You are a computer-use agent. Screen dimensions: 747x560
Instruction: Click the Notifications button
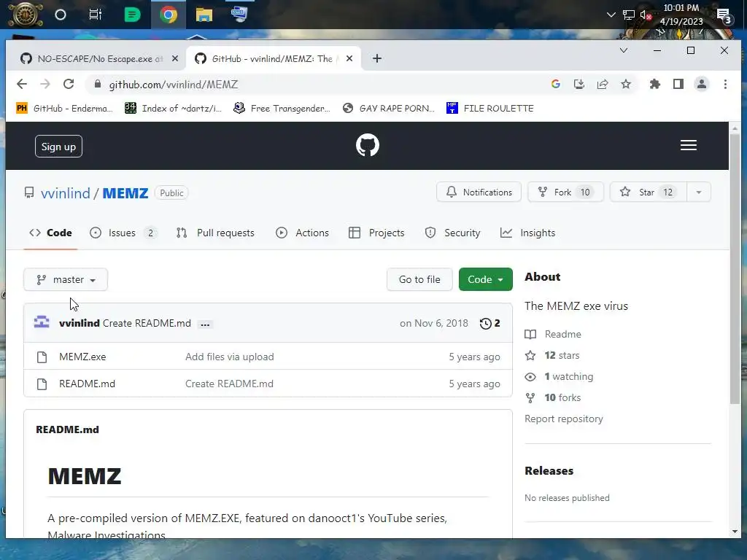pos(479,192)
